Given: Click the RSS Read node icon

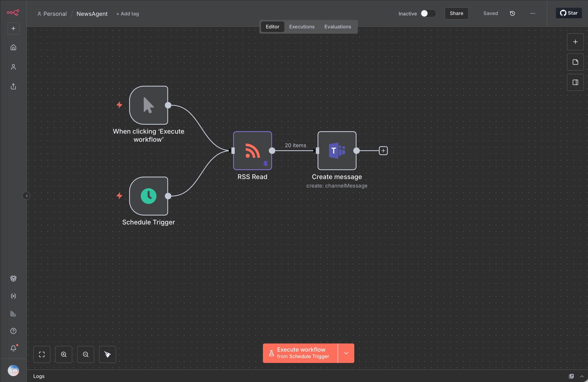Looking at the screenshot, I should (252, 150).
